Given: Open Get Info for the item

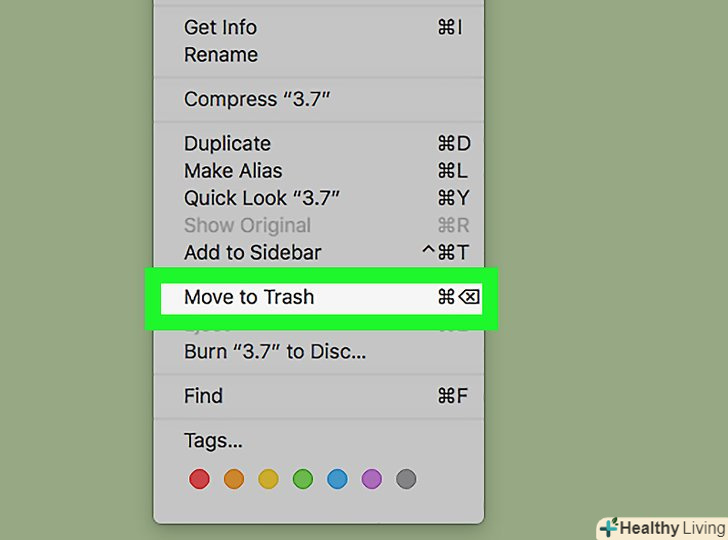Looking at the screenshot, I should pos(220,27).
